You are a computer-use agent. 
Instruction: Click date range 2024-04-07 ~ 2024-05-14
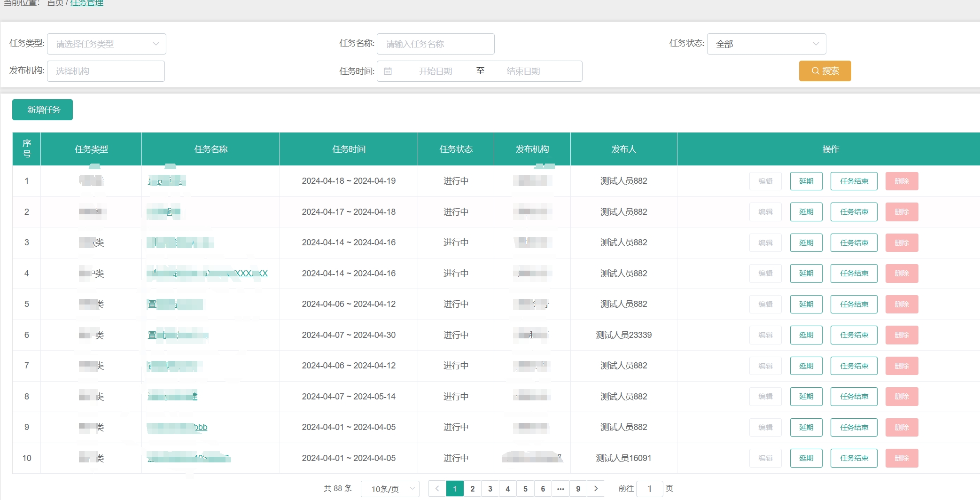(349, 397)
